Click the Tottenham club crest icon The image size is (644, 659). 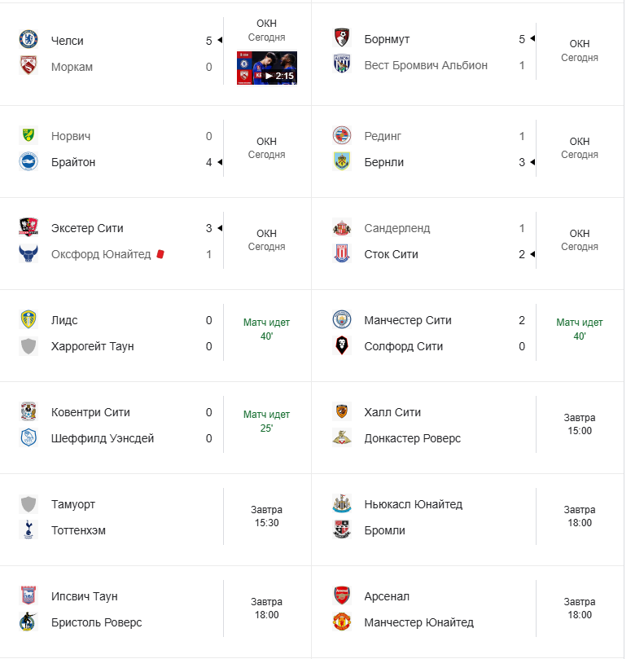coord(28,529)
